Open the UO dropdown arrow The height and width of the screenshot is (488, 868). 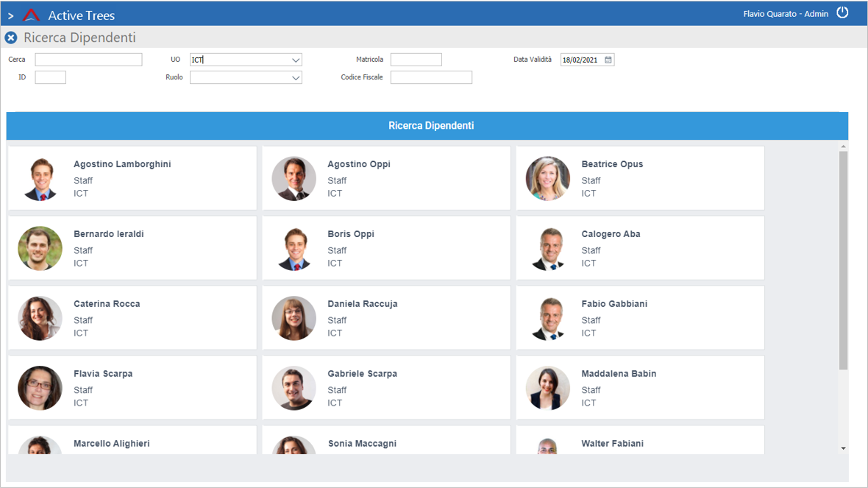[x=296, y=60]
